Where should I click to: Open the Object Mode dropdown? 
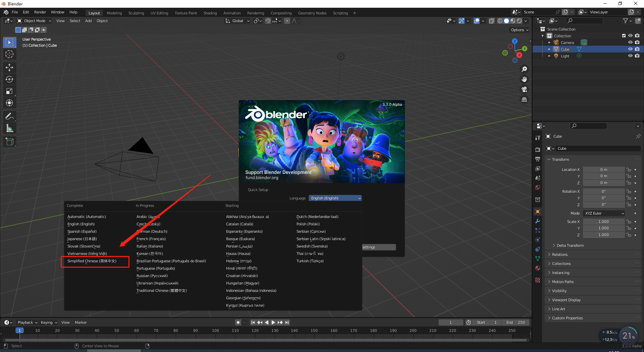tap(34, 21)
